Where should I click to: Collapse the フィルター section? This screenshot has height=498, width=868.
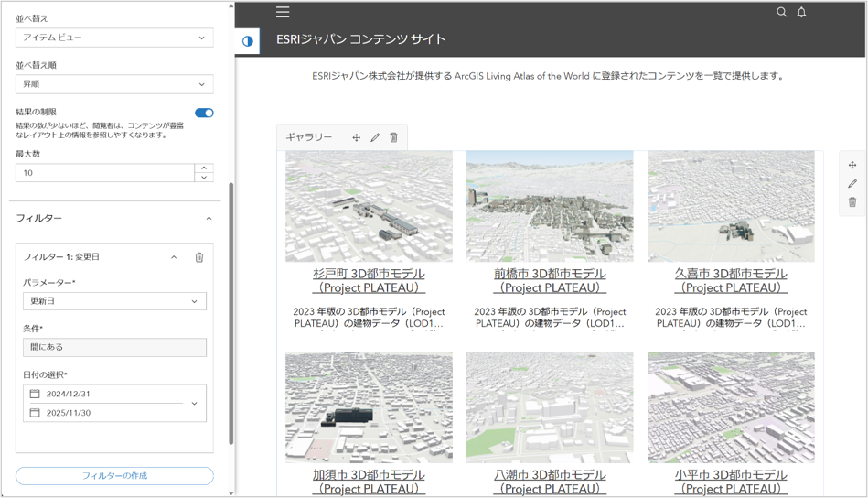pyautogui.click(x=209, y=219)
